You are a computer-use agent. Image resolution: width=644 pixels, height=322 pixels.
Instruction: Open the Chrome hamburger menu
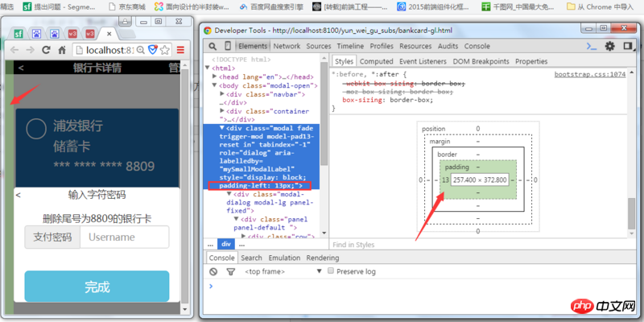pos(180,51)
